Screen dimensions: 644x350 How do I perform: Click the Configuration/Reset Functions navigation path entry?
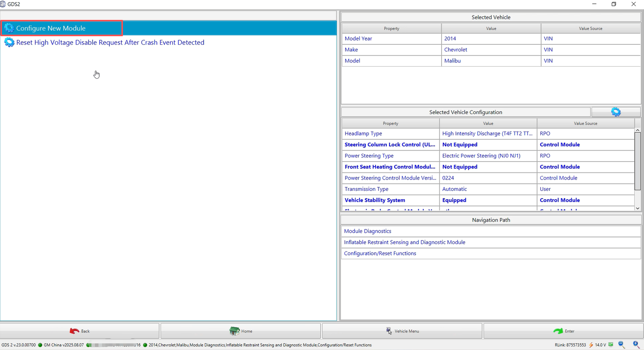click(x=380, y=253)
